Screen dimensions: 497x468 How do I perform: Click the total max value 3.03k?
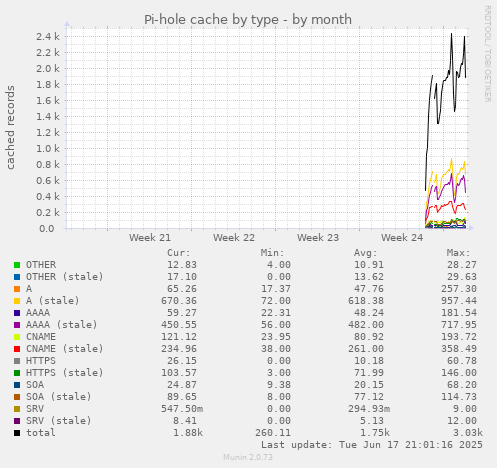coord(468,433)
